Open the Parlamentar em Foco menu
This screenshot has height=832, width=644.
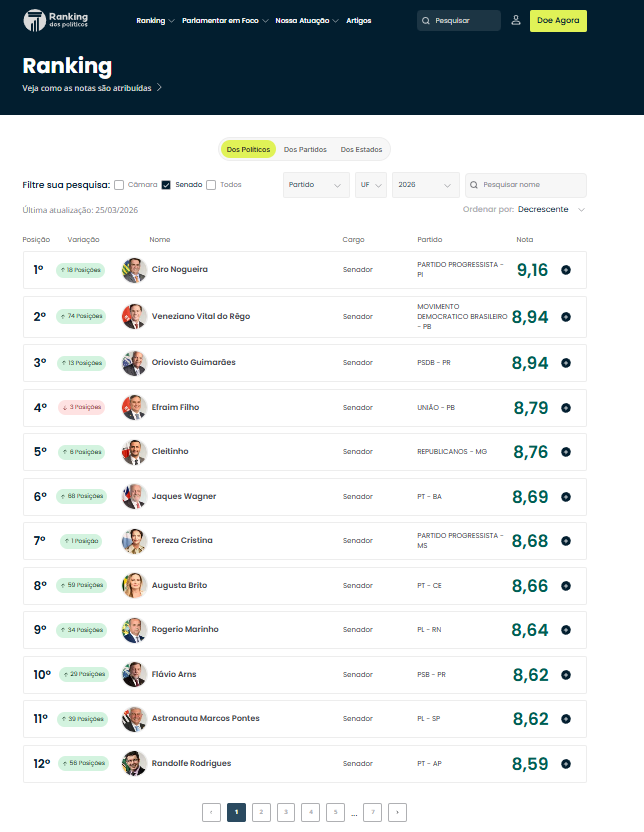[x=224, y=20]
